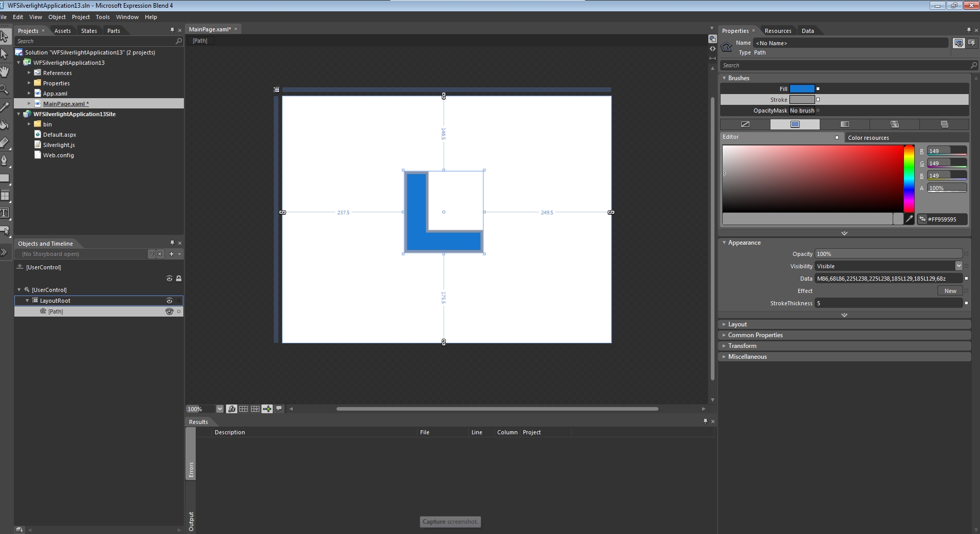Select the TextBlock text tool

coord(4,213)
